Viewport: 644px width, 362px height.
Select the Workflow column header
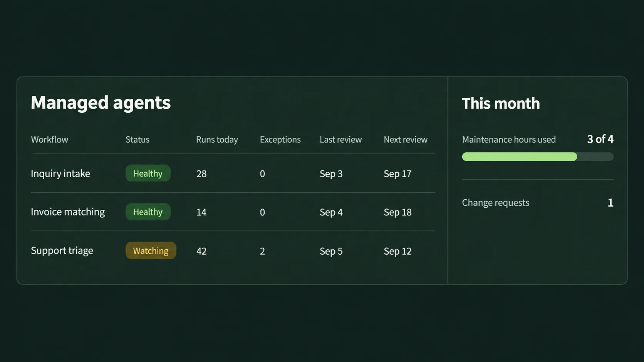[x=49, y=140]
